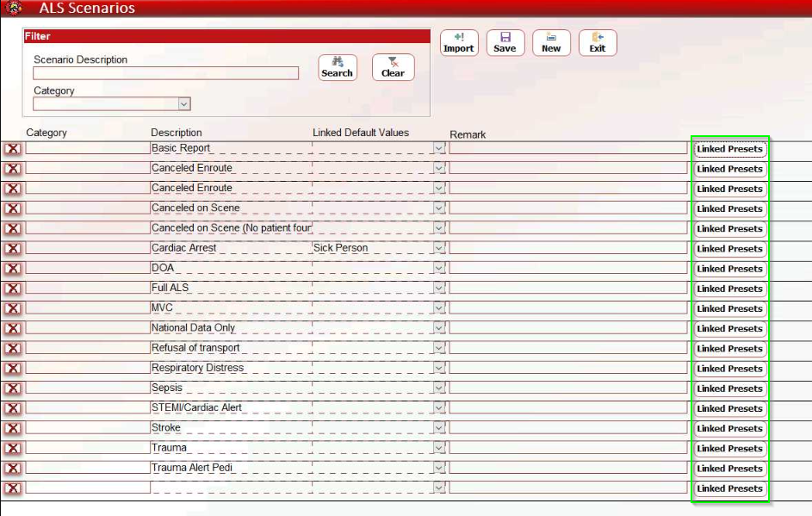812x516 pixels.
Task: Exit the ALS Scenarios screen
Action: coord(598,43)
